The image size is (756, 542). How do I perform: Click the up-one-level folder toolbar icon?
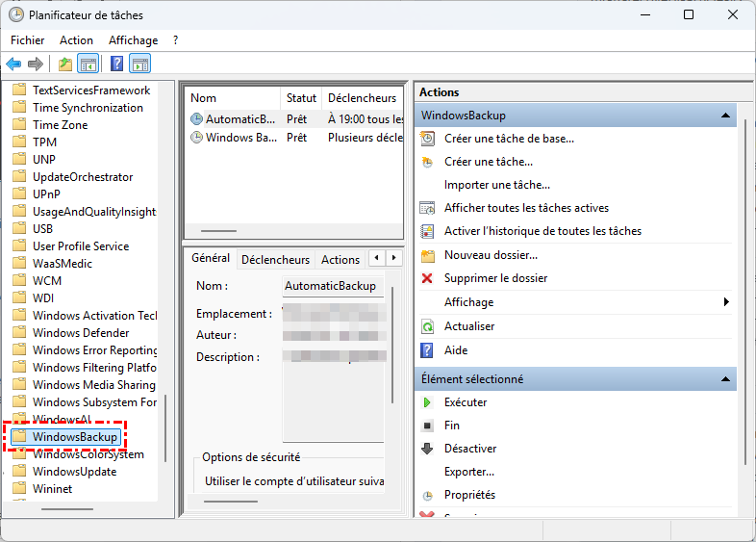[x=64, y=64]
